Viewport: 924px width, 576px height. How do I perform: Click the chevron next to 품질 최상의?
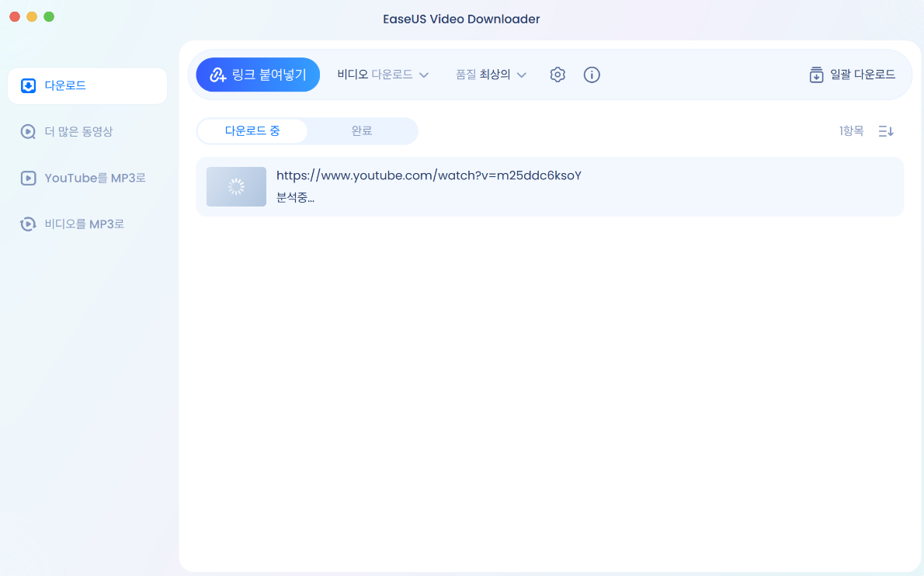pos(522,75)
